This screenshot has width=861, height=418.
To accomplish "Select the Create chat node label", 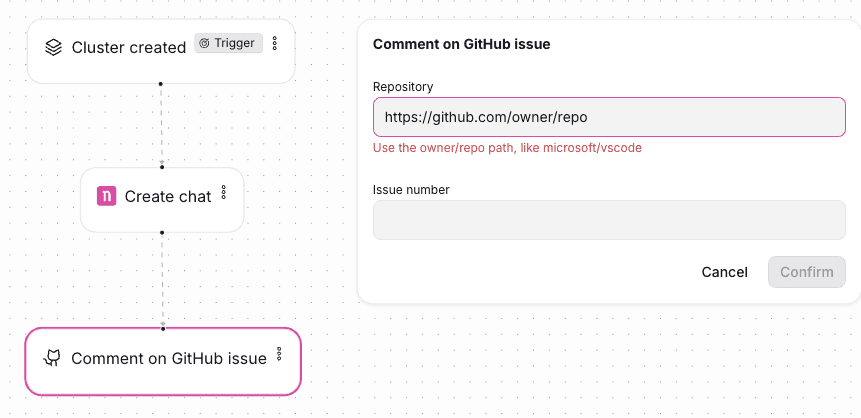I will (x=168, y=197).
